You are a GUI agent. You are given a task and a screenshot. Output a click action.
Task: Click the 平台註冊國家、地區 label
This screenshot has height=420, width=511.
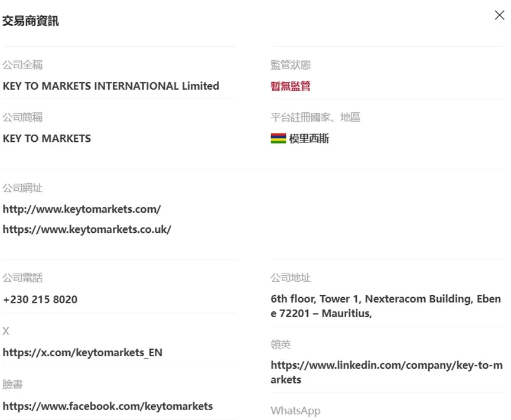click(x=315, y=118)
